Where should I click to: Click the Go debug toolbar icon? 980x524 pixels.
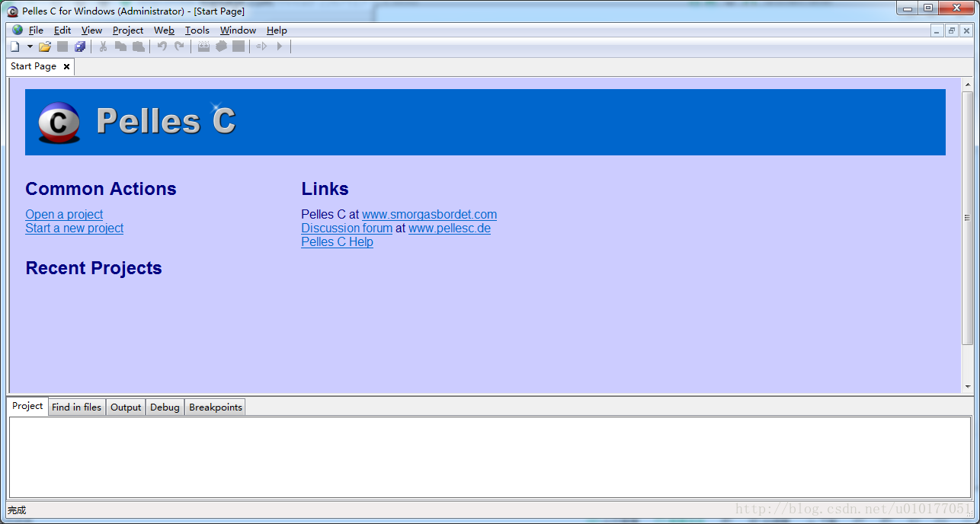pos(262,47)
